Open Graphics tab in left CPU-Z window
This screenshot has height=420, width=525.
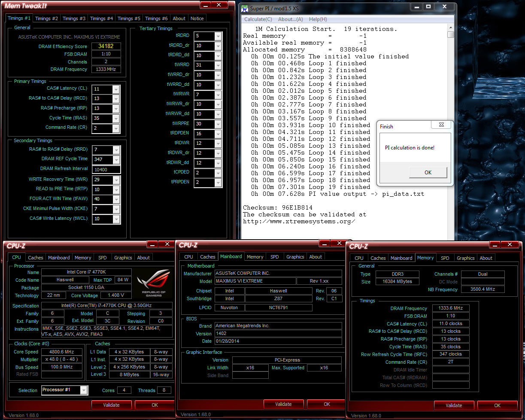tap(123, 258)
